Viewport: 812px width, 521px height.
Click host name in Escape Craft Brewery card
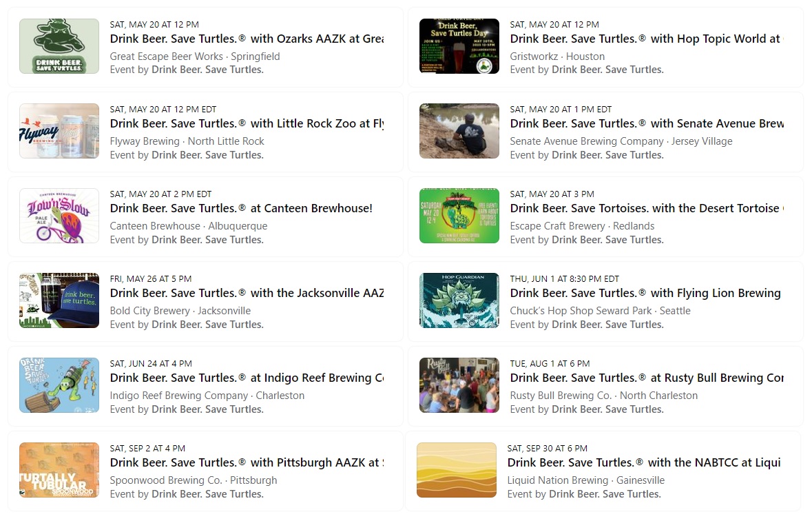pos(607,240)
